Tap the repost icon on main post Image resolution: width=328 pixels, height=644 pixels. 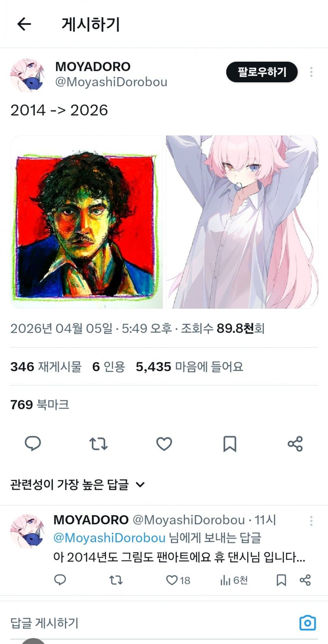pos(98,444)
